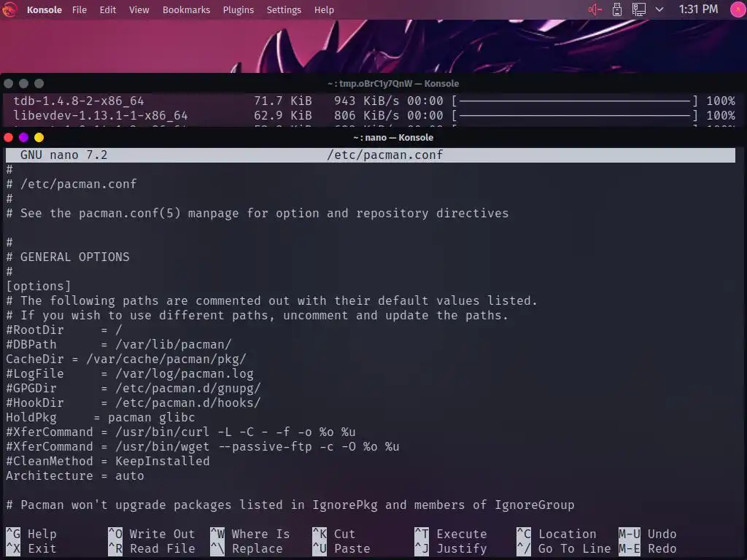Click the ^U Paste shortcut
Viewport: 747px width, 560px height.
(341, 548)
